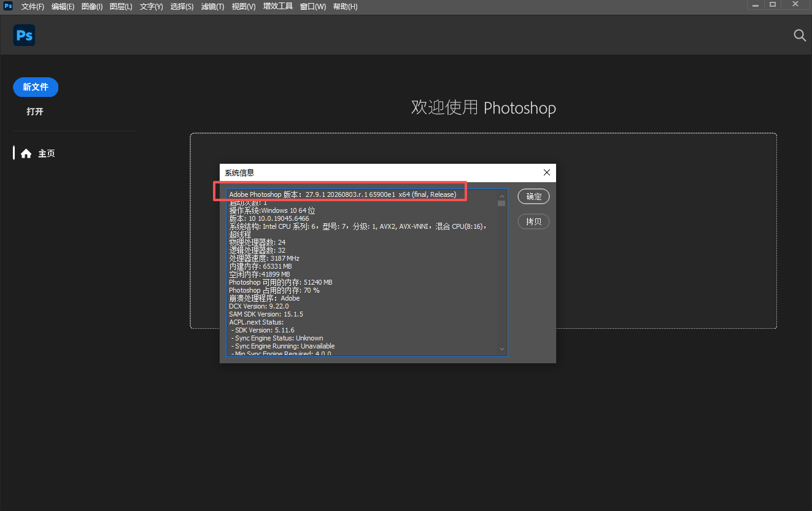Close the 系统信息 dialog
The image size is (812, 511).
[x=546, y=173]
